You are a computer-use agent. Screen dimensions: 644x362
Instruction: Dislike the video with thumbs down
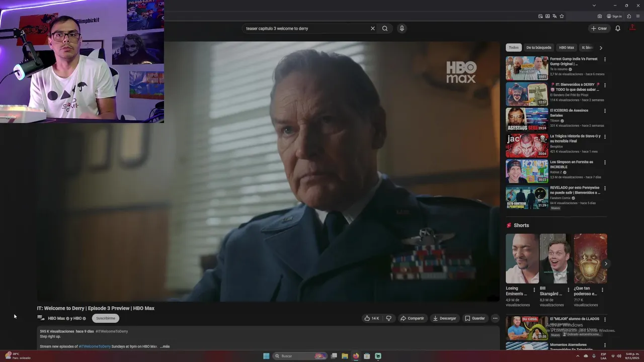[388, 318]
